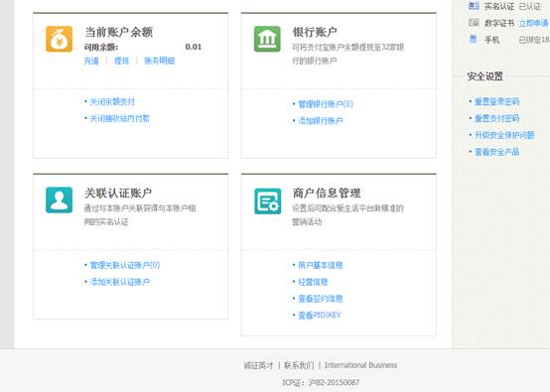The width and height of the screenshot is (550, 392).
Task: Click the 关联认证账户 heading
Action: point(118,193)
